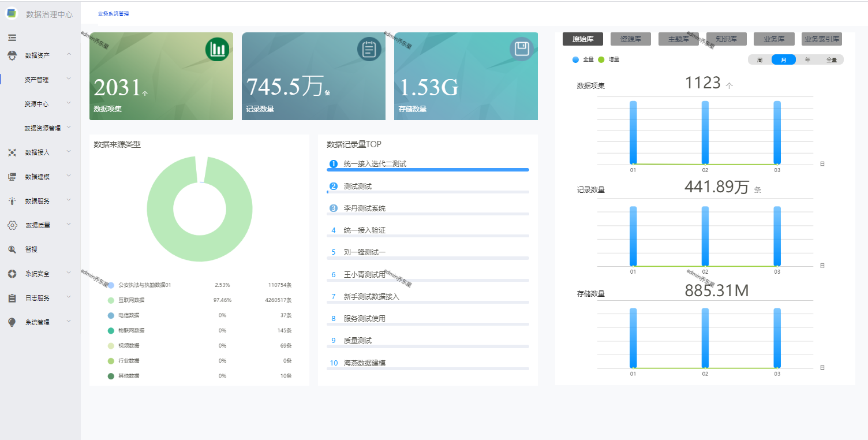
Task: Click the 03 bar in 存储数量 chart
Action: (x=777, y=338)
